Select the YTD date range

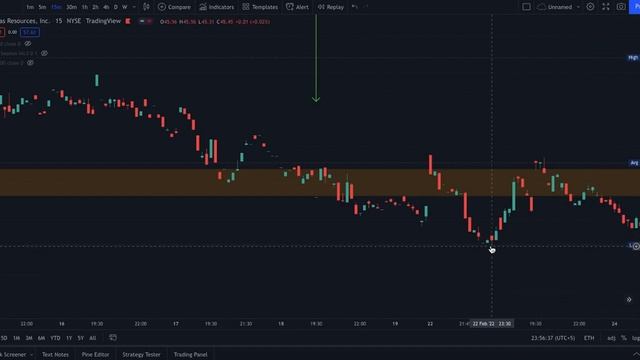coord(56,338)
